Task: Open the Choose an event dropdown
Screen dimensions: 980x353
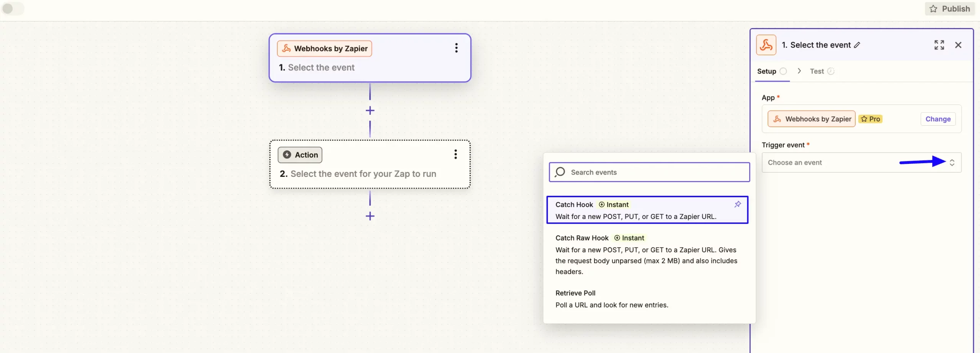Action: point(861,163)
